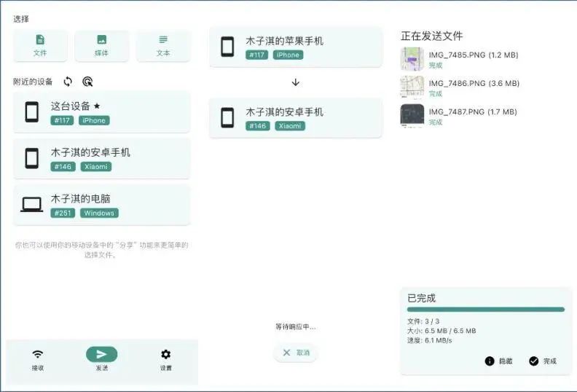This screenshot has height=392, width=577.
Task: Select the 文件 file picker button
Action: click(40, 46)
